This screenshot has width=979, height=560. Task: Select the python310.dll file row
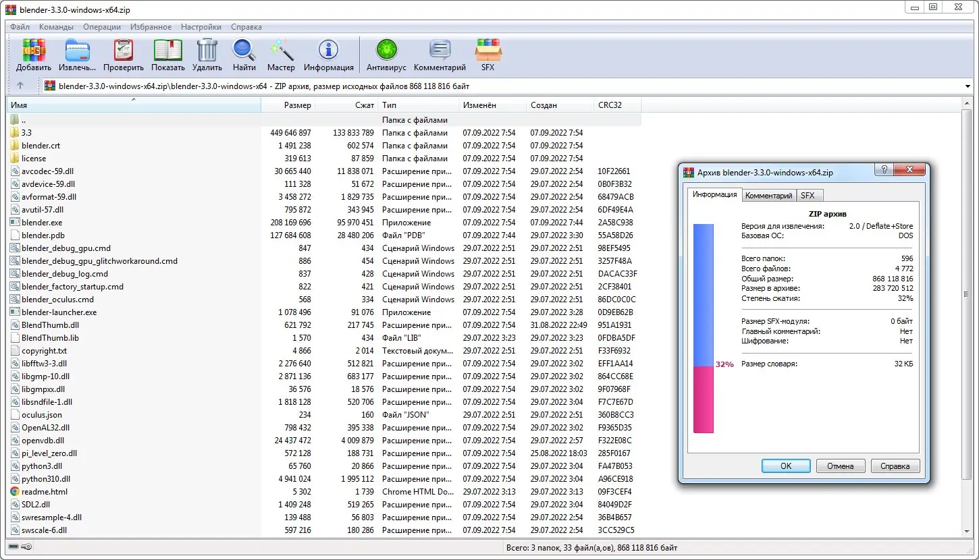(324, 479)
